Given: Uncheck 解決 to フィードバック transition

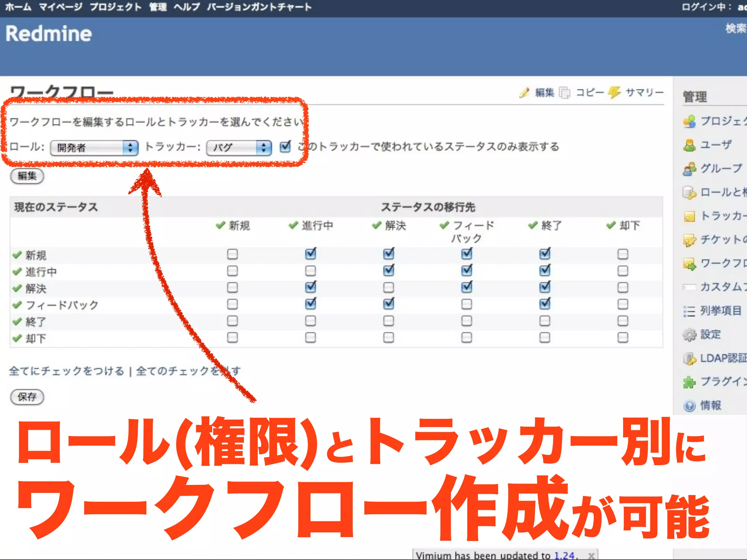Looking at the screenshot, I should click(x=467, y=287).
